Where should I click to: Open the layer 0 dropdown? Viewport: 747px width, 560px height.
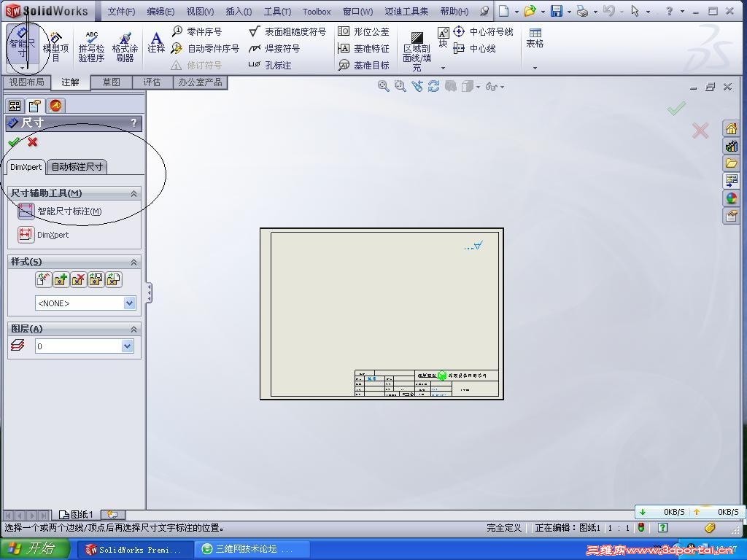point(127,346)
